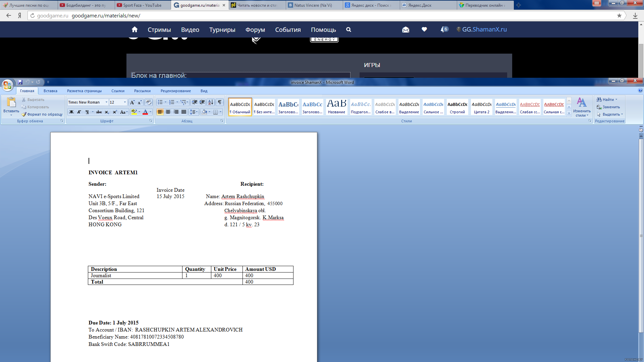Open Font (Шрифт) dialog launcher
Screen dimensions: 644x362
pos(151,121)
